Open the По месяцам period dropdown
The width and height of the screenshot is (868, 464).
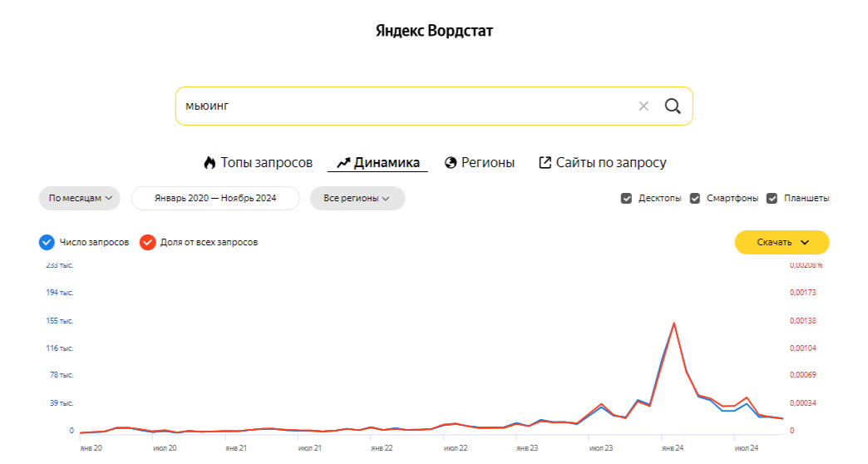click(x=80, y=198)
